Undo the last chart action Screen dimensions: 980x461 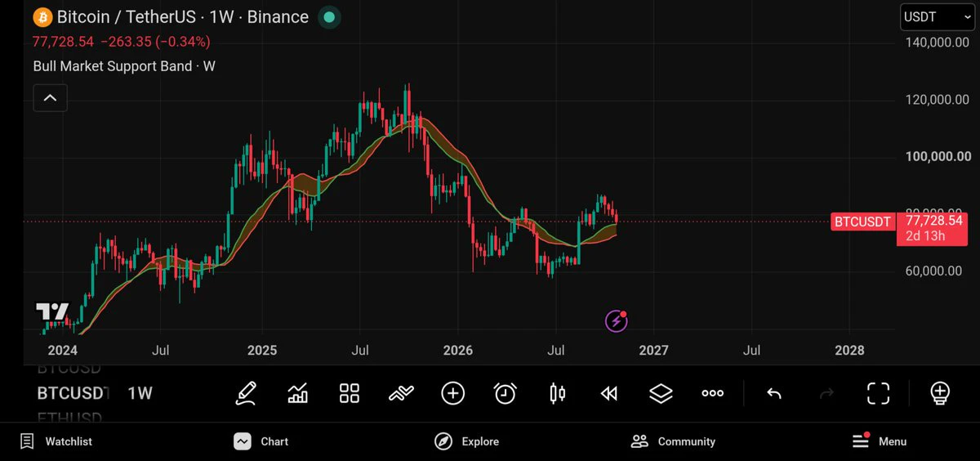[x=774, y=394]
